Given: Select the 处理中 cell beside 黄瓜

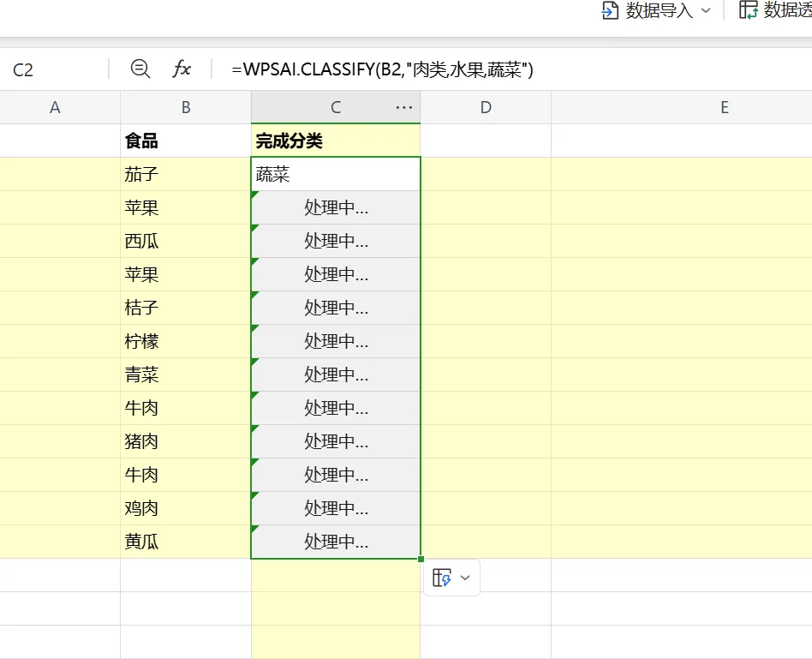Looking at the screenshot, I should [336, 542].
